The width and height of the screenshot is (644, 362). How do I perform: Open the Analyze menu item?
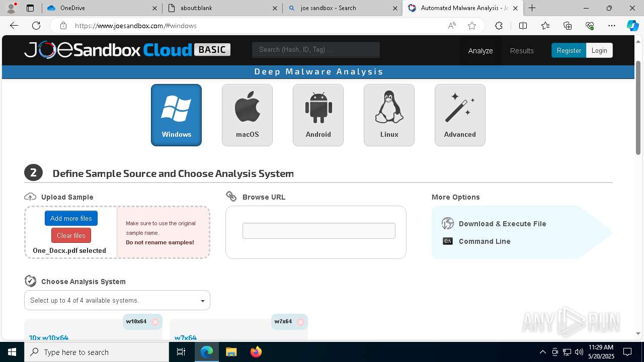480,51
